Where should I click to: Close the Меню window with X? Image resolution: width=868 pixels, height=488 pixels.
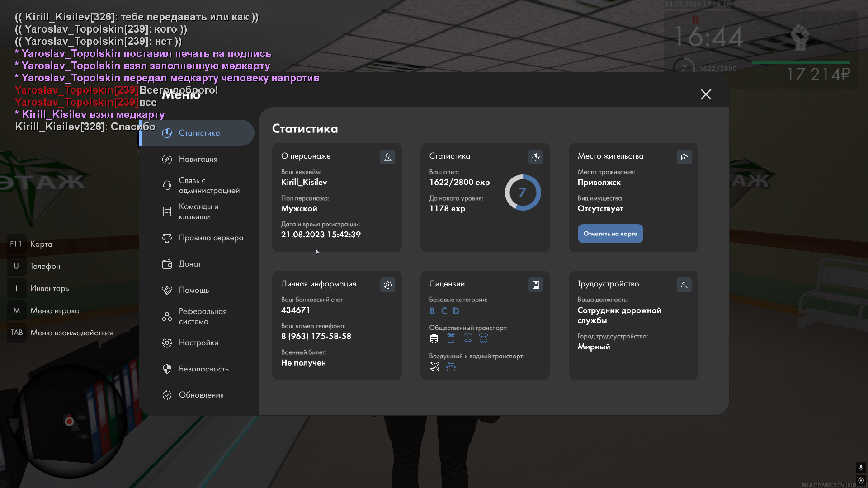coord(706,94)
